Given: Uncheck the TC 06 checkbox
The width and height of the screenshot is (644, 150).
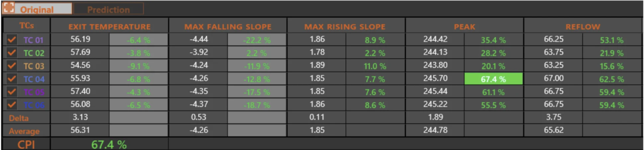Looking at the screenshot, I should [x=12, y=105].
